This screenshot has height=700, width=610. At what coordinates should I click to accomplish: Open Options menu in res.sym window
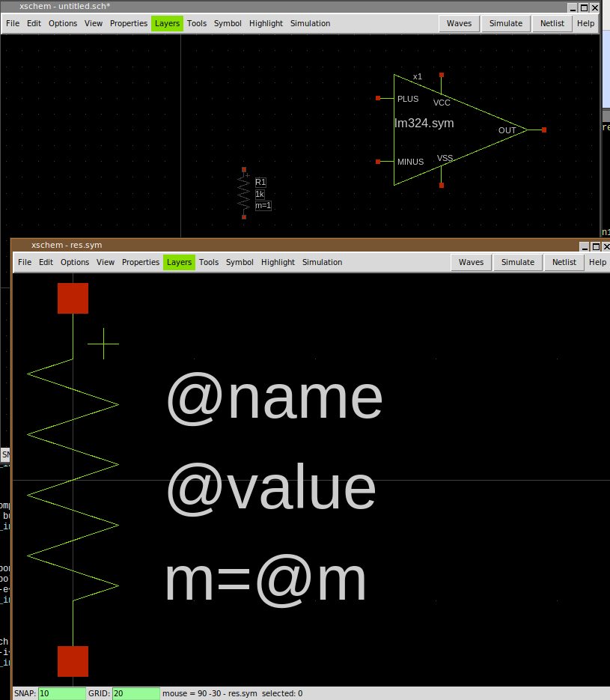75,262
